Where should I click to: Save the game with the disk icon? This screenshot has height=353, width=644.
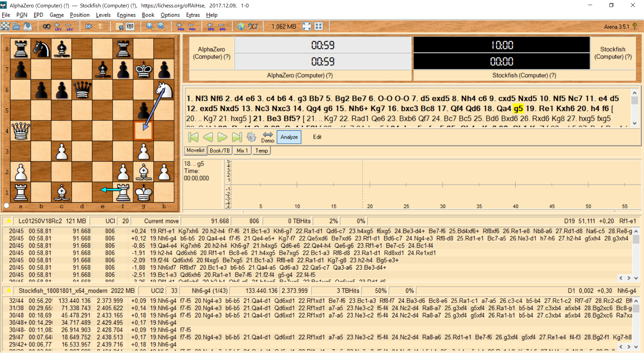pos(28,26)
